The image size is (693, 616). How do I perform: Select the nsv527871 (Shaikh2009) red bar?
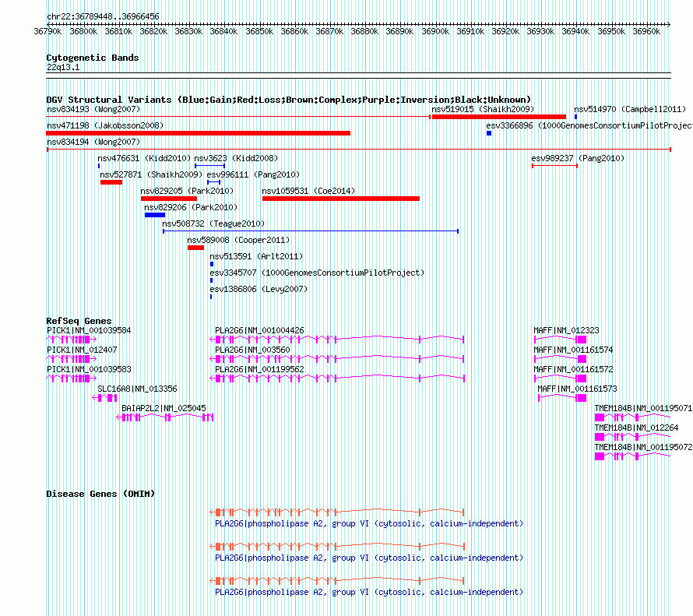pyautogui.click(x=111, y=182)
